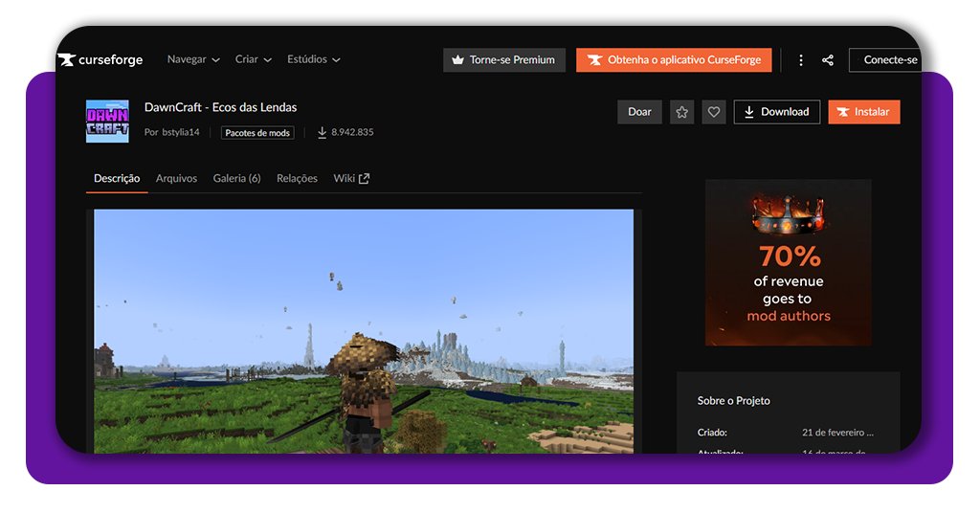Screen dimensions: 980x513
Task: Click the Torne-se Premium button
Action: tap(503, 60)
